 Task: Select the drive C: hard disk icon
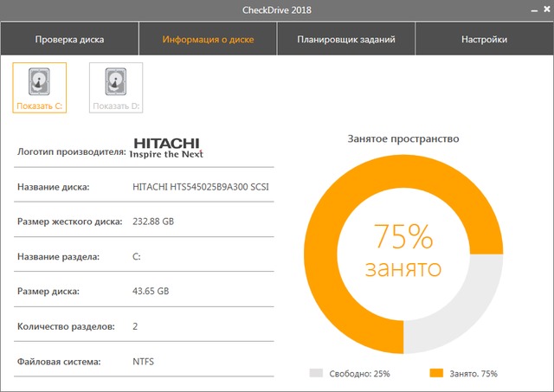[40, 83]
